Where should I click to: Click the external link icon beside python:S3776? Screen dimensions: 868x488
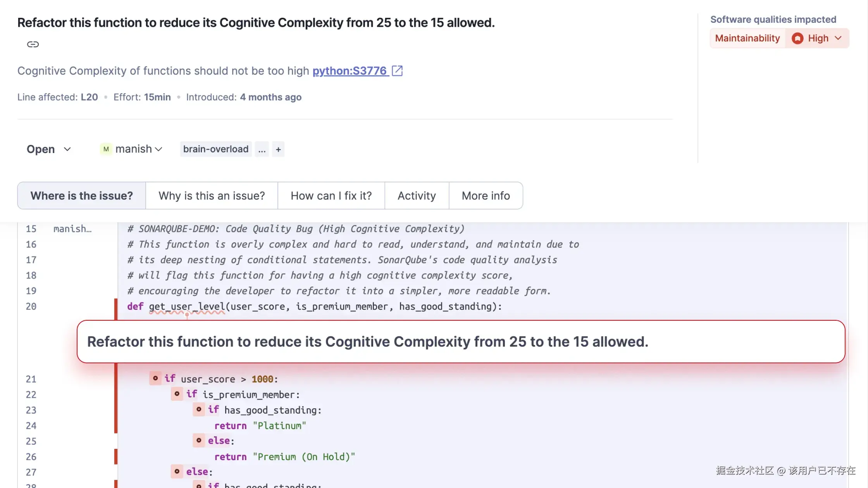click(x=397, y=70)
